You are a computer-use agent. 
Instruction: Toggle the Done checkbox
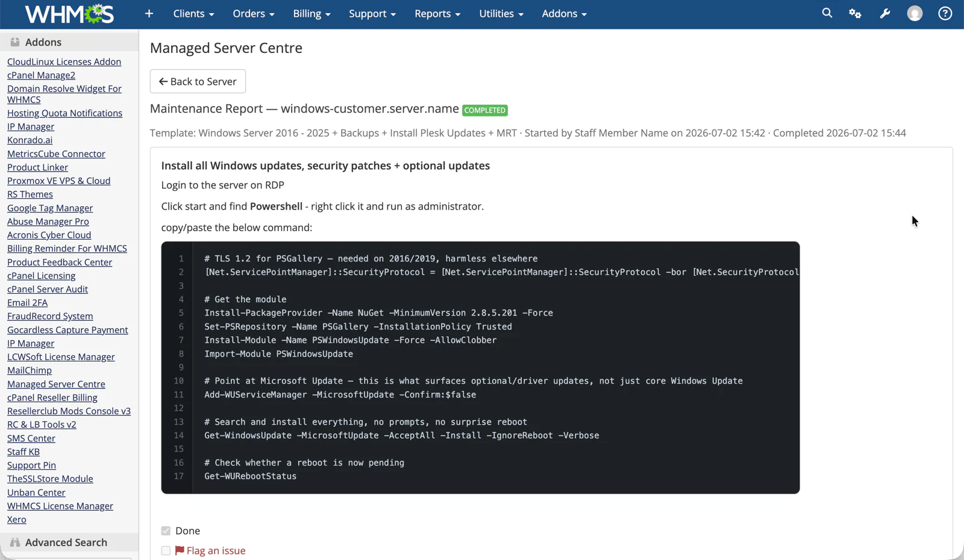coord(166,530)
